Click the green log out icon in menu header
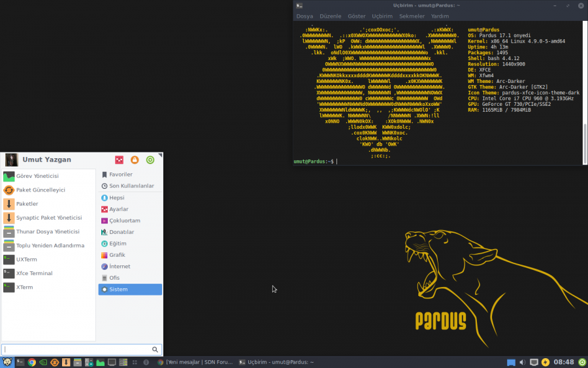 150,160
